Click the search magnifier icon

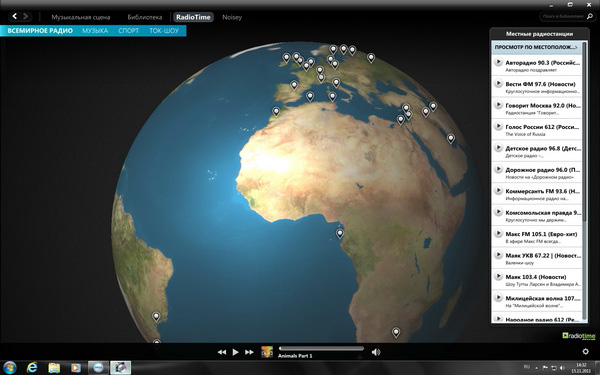590,16
